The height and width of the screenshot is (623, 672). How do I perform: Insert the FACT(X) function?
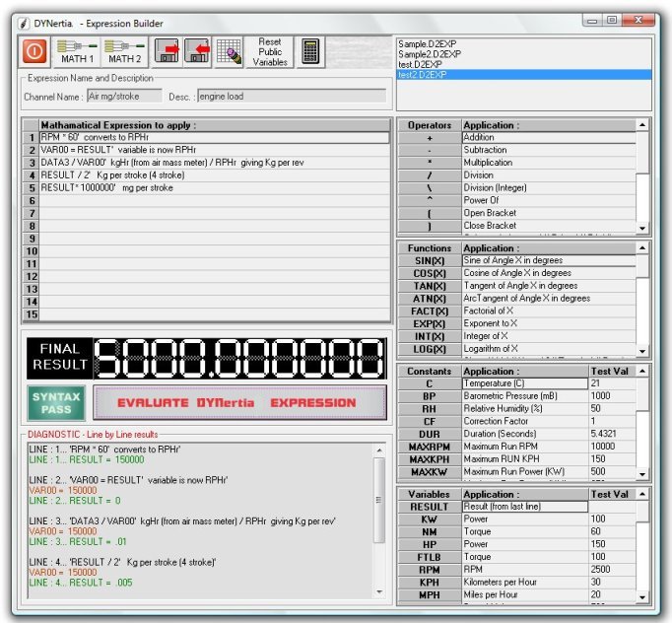430,311
